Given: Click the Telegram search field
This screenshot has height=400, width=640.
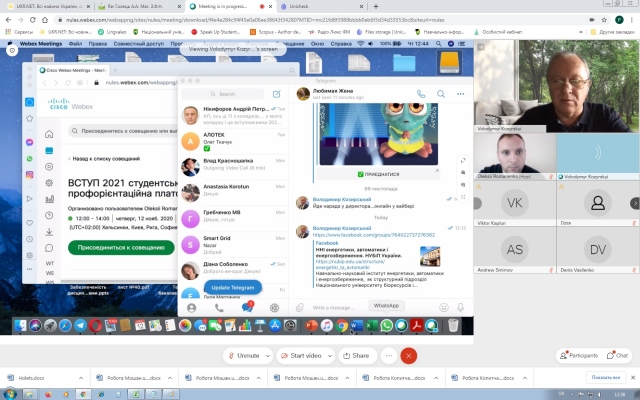Looking at the screenshot, I should (x=223, y=94).
